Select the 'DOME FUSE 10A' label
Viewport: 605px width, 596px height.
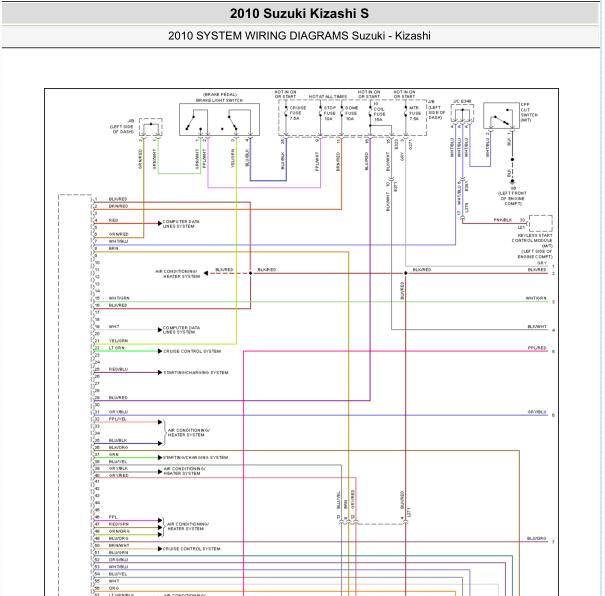352,113
